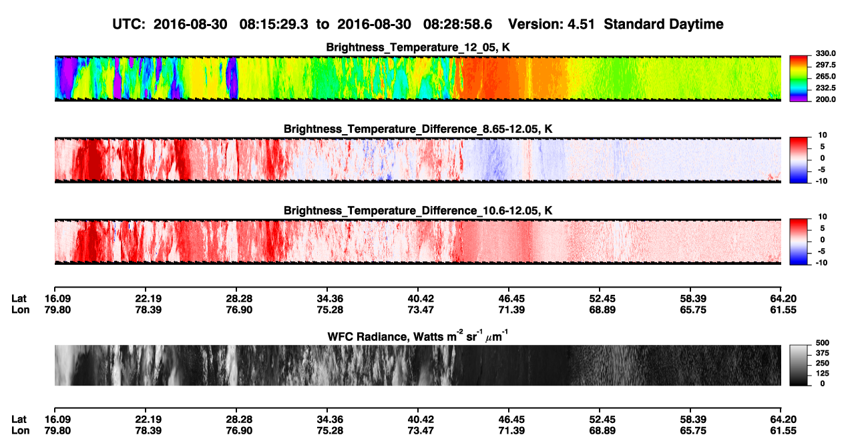Click latitude 52.45 under the WFC Radiance panel
This screenshot has height=445, width=868.
pyautogui.click(x=602, y=420)
